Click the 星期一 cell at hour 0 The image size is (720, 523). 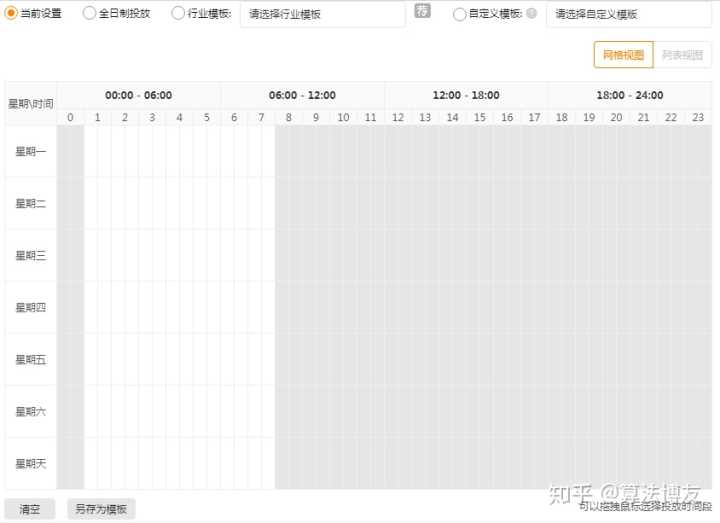(x=70, y=152)
